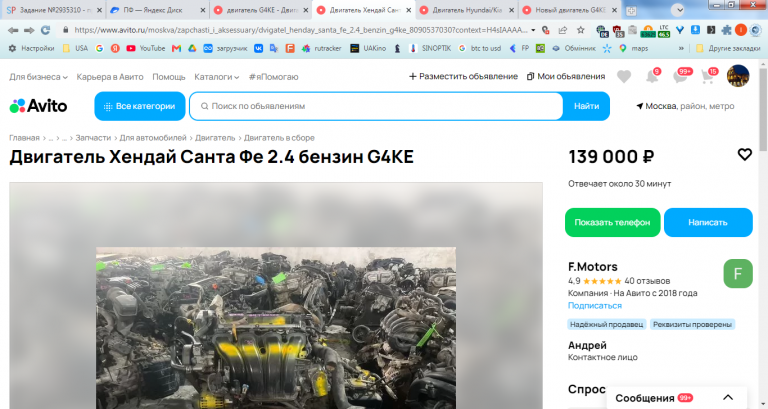This screenshot has width=768, height=409.
Task: Open the user profile avatar
Action: (x=738, y=76)
